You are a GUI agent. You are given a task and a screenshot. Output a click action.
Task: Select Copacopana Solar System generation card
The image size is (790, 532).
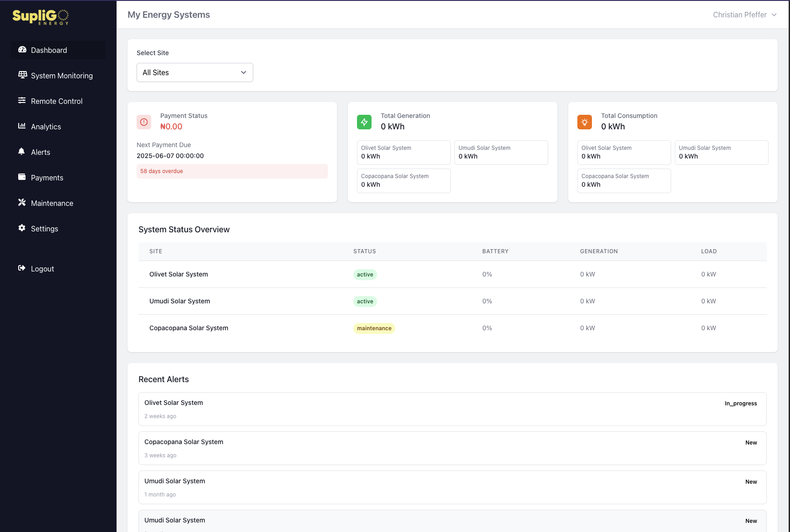click(x=404, y=181)
